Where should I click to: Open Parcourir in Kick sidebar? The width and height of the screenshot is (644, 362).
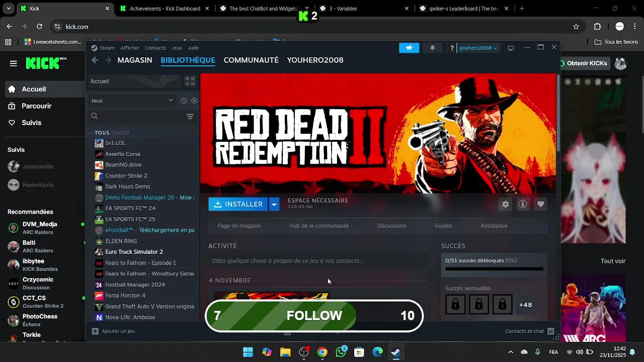point(37,106)
